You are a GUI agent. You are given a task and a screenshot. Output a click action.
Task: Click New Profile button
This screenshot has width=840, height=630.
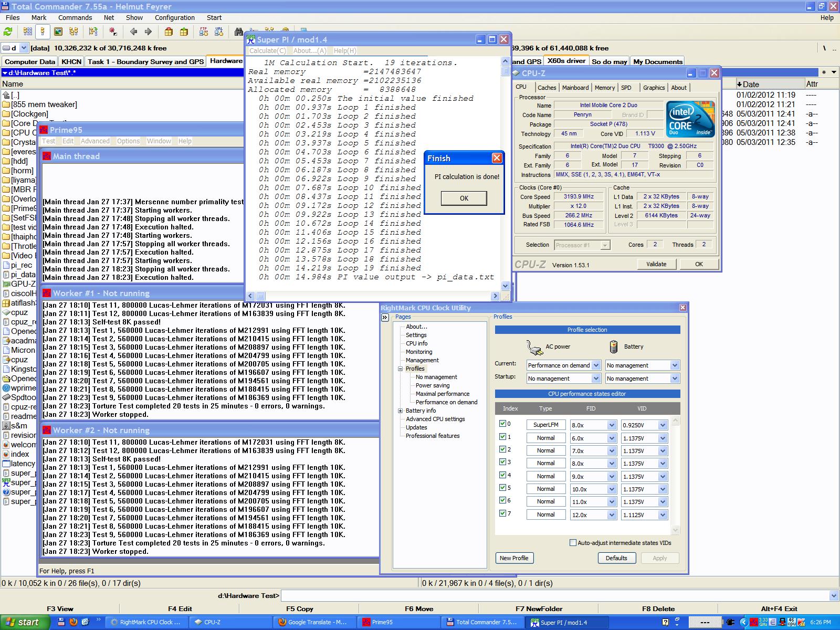click(514, 558)
